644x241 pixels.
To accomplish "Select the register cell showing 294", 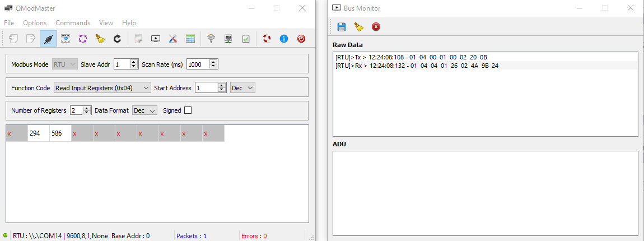I will point(38,134).
